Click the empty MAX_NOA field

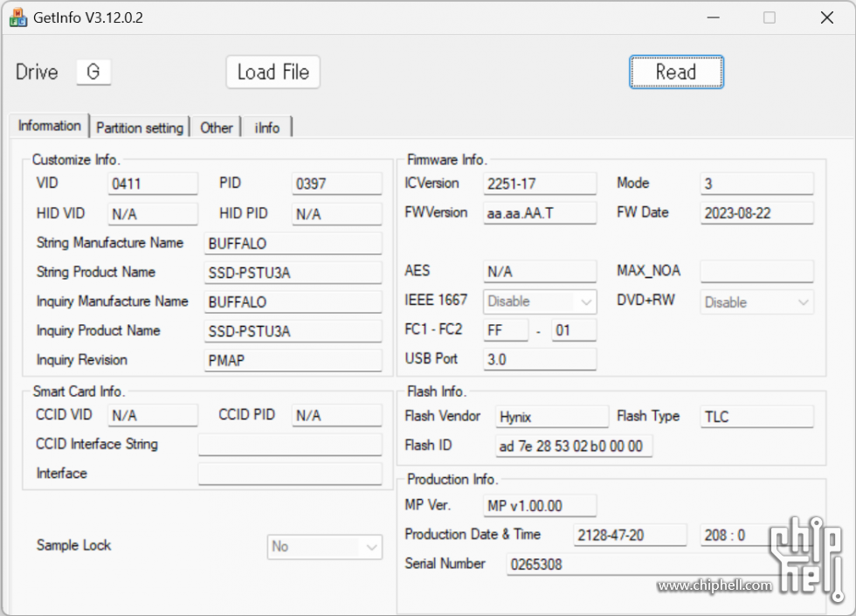tap(756, 272)
